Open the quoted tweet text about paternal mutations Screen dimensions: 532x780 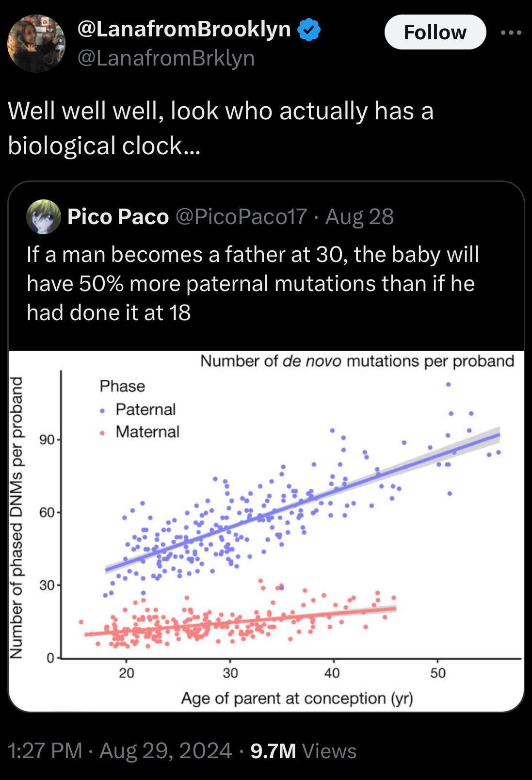tap(252, 283)
